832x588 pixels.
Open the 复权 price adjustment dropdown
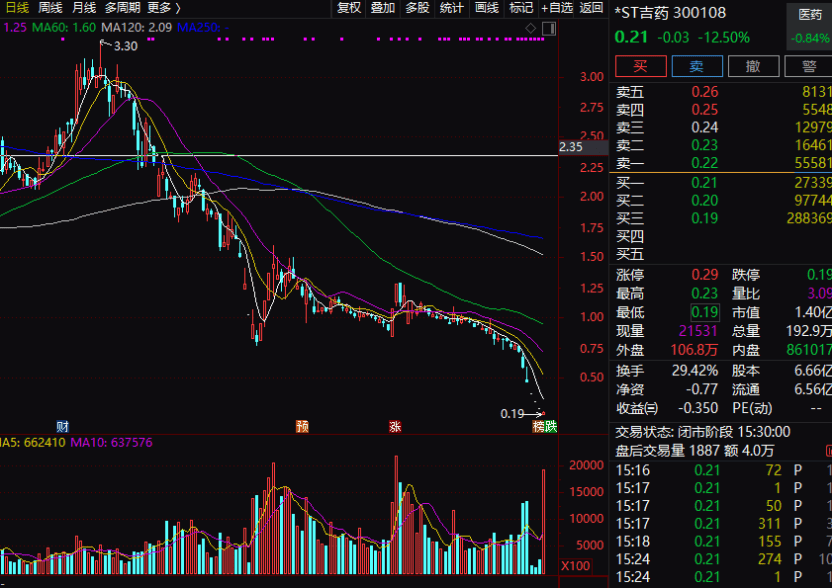point(348,8)
